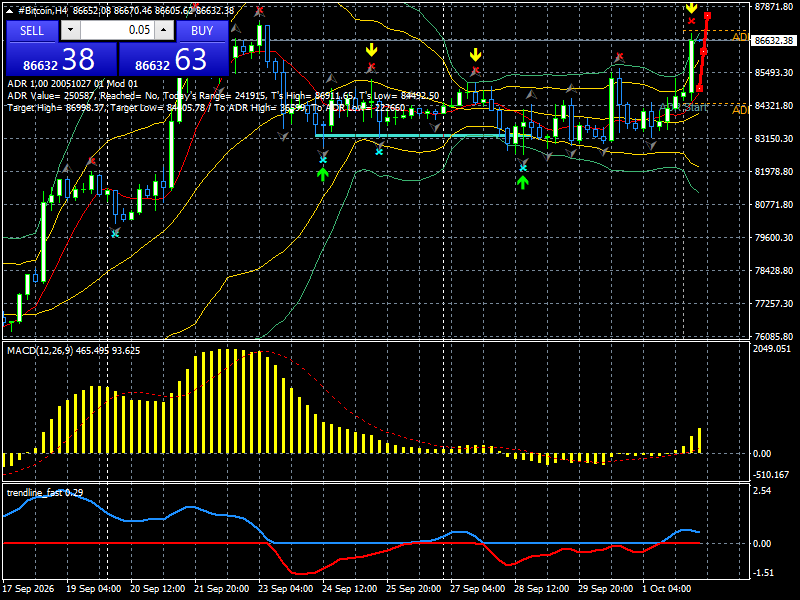Click the trendline scale value -1.51
800x600 pixels.
pos(763,573)
